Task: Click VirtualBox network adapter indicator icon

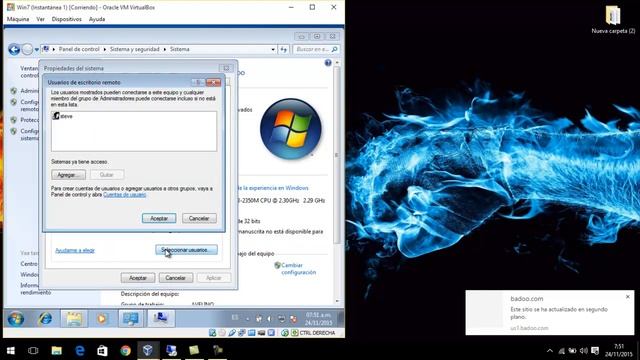Action: (242, 333)
